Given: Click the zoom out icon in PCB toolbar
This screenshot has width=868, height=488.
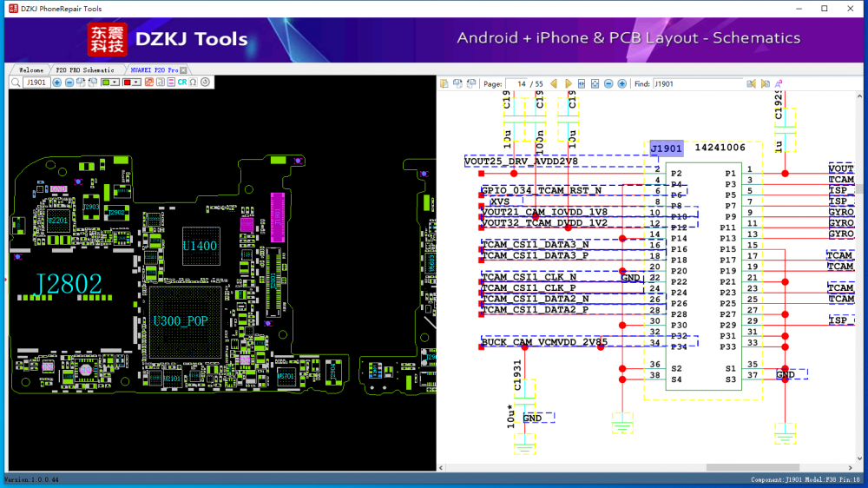Looking at the screenshot, I should 69,82.
